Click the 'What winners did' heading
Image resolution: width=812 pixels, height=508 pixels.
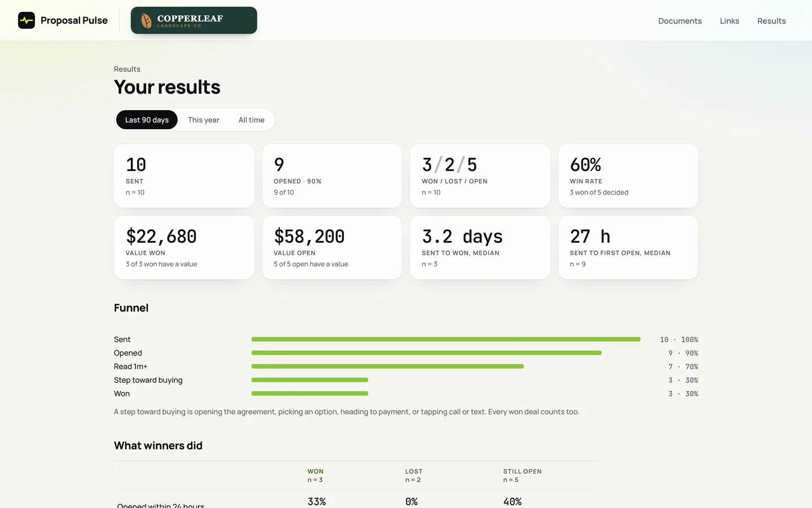pyautogui.click(x=158, y=445)
